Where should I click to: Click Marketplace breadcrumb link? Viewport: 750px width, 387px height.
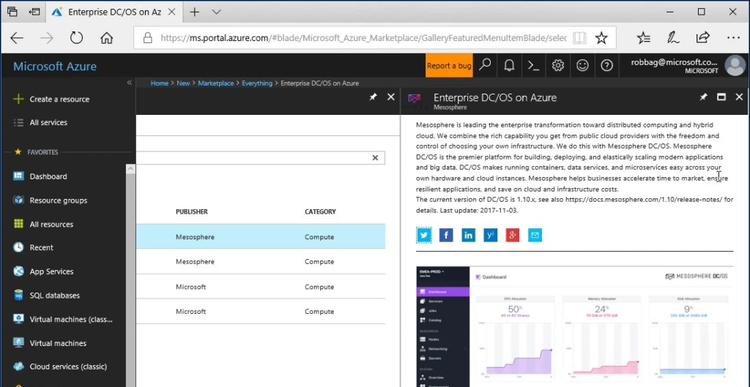coord(216,83)
